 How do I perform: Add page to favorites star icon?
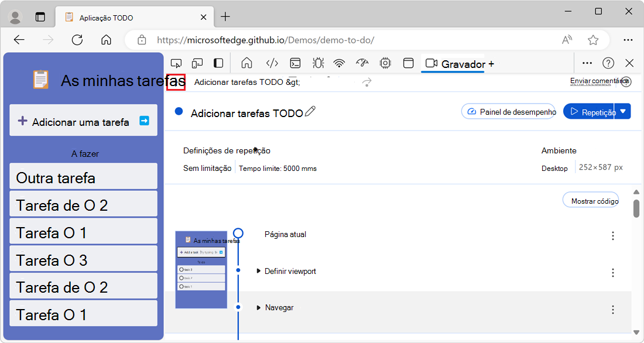click(592, 40)
